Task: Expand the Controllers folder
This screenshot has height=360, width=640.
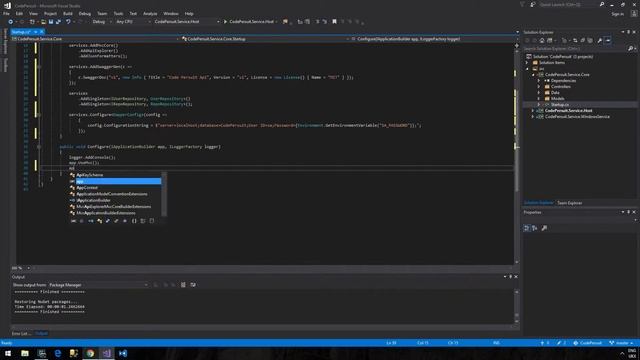Action: [539, 87]
